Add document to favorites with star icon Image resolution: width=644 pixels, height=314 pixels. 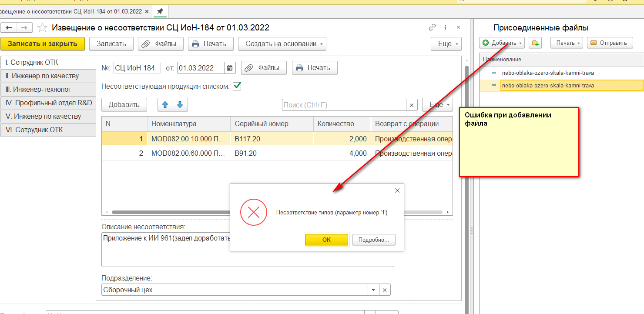(42, 28)
